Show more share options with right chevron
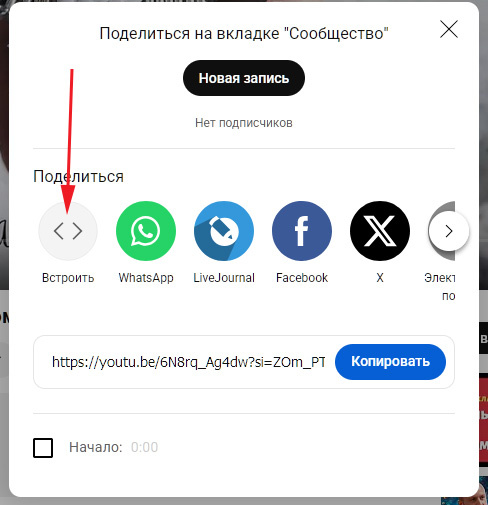 coord(449,231)
